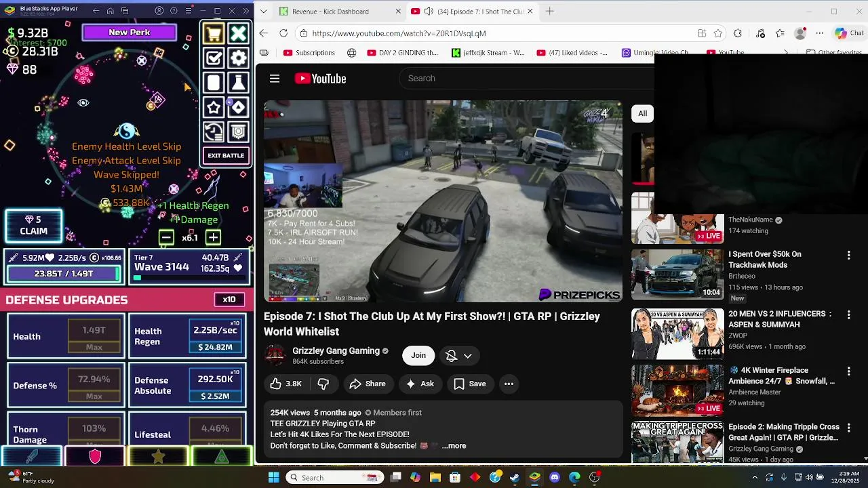This screenshot has width=868, height=488.
Task: Open BlueStacks help question icon
Action: click(x=174, y=11)
